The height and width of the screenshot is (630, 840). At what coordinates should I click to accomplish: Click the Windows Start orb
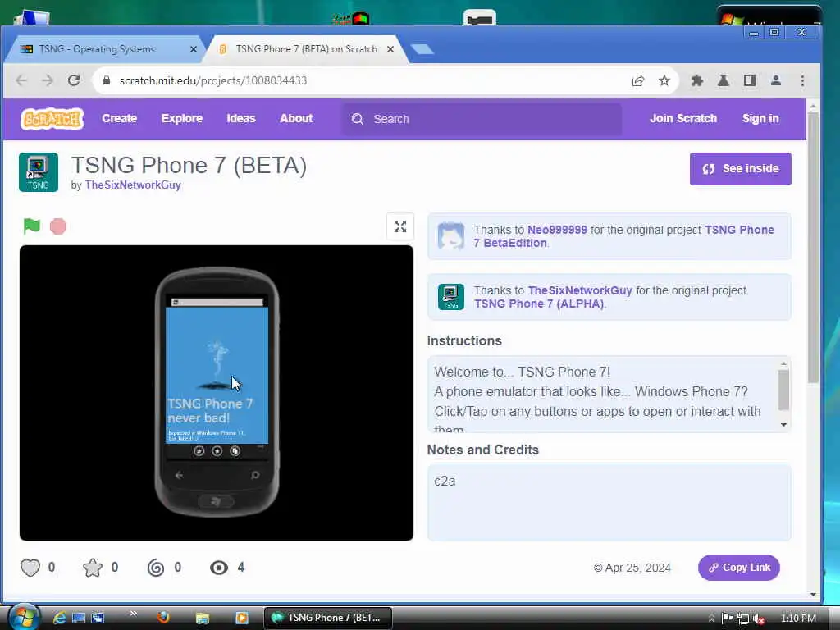(24, 617)
